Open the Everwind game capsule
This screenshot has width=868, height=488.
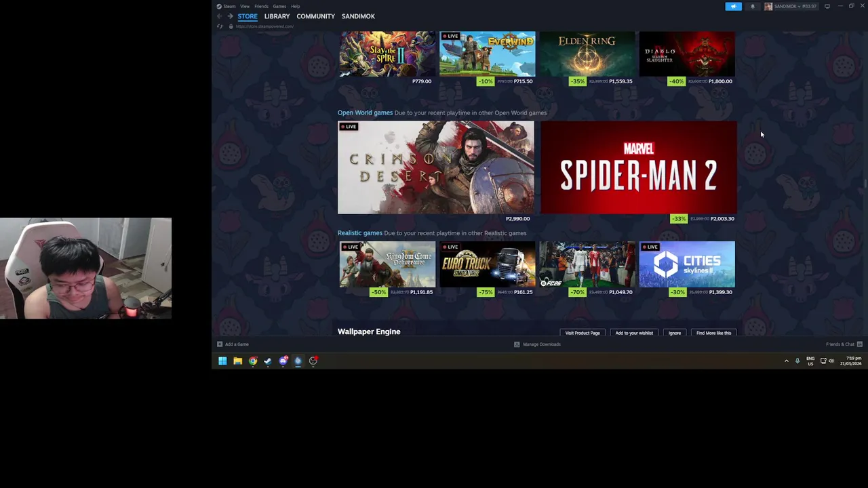pyautogui.click(x=487, y=54)
